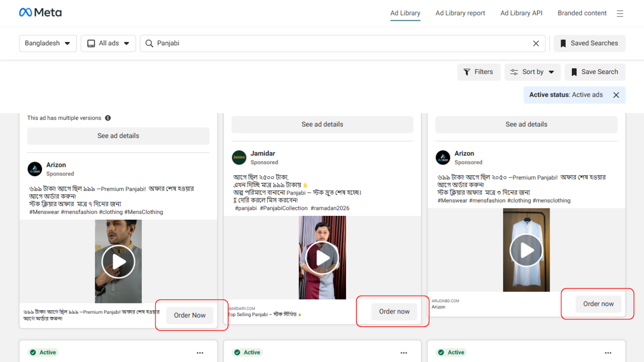Image resolution: width=644 pixels, height=362 pixels.
Task: Expand the Bangladesh country dropdown
Action: (48, 43)
